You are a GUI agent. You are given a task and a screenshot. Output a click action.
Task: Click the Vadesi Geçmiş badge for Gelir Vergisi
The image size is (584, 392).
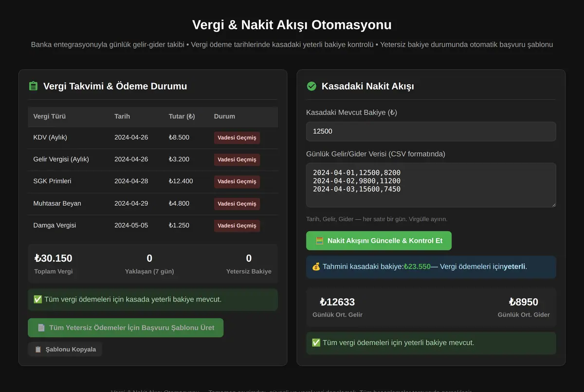click(237, 160)
